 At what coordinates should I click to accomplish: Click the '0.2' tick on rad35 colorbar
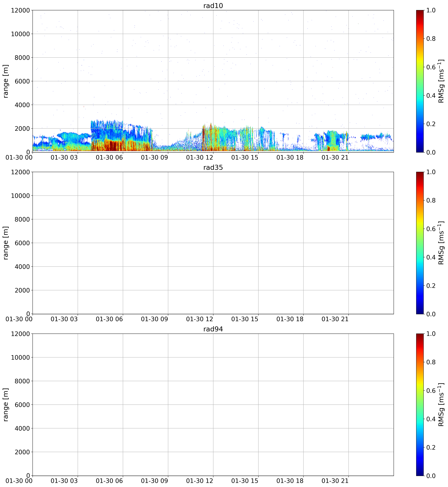(431, 285)
